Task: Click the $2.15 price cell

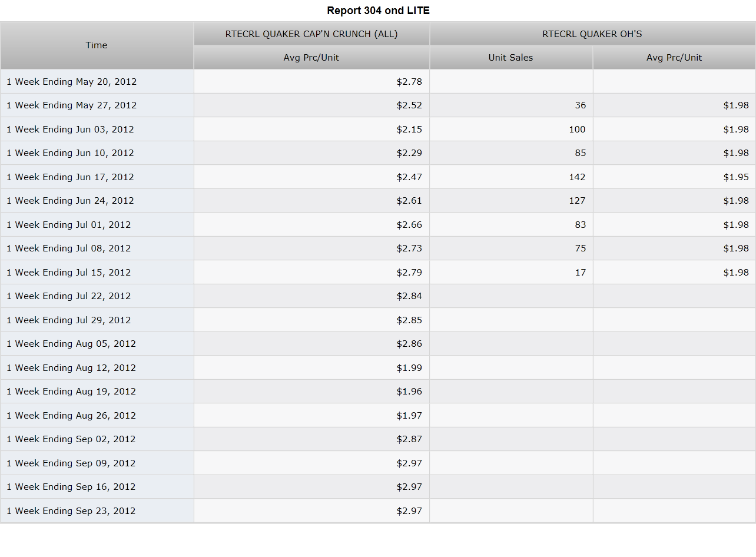Action: [x=311, y=130]
